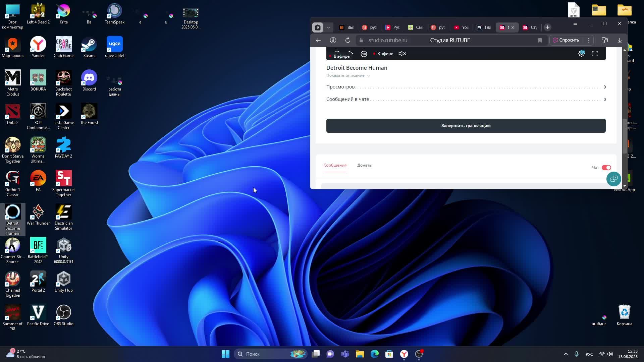Open OBS Studio from the taskbar

[x=419, y=354]
